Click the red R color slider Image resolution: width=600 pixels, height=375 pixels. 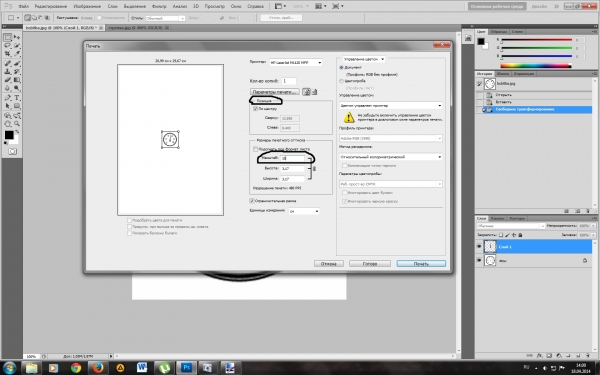[536, 40]
